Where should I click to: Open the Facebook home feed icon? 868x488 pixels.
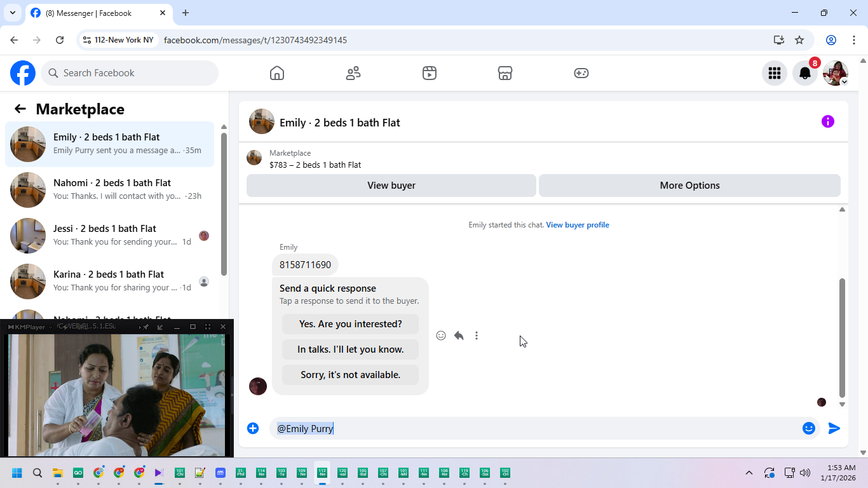pyautogui.click(x=277, y=73)
